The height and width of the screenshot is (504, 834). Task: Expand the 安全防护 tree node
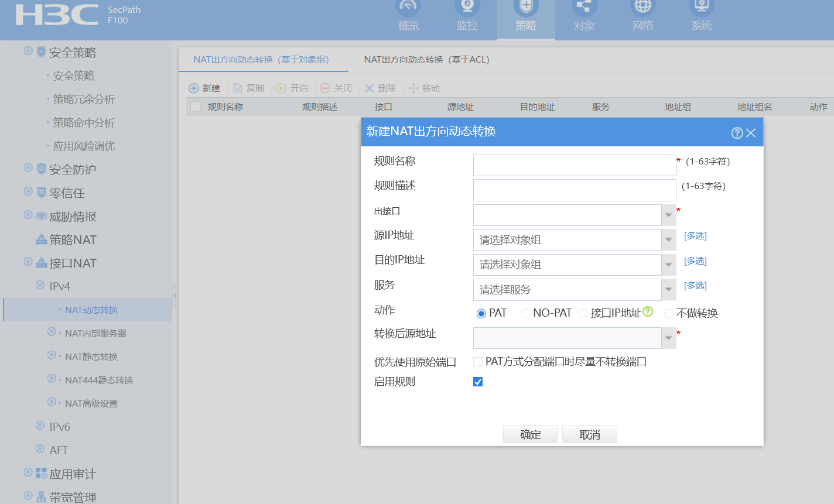point(28,167)
